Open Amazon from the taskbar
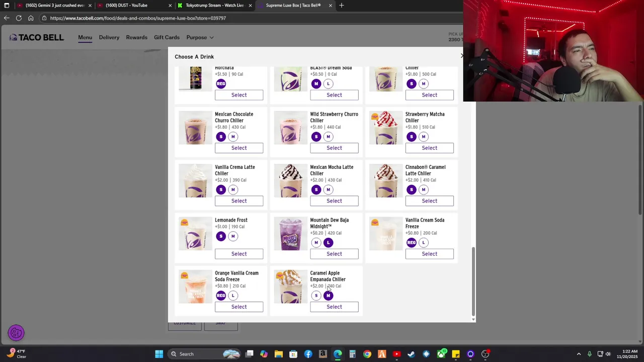 tap(323, 354)
